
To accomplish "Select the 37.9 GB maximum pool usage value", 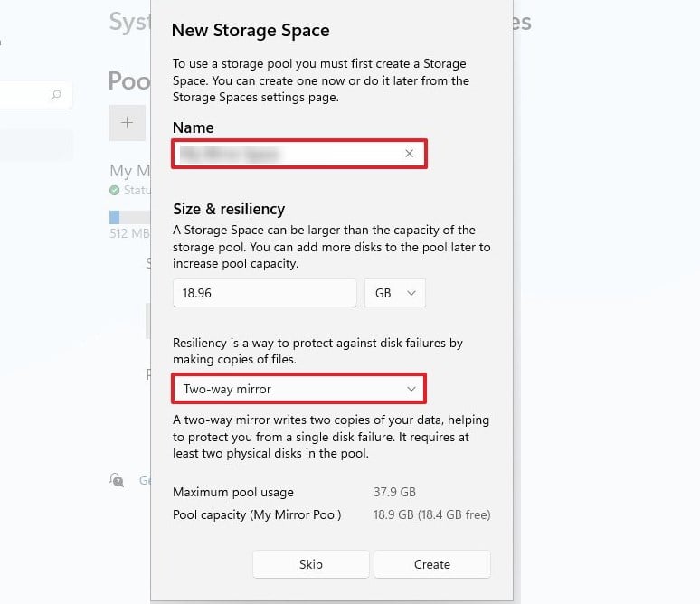I will 394,492.
